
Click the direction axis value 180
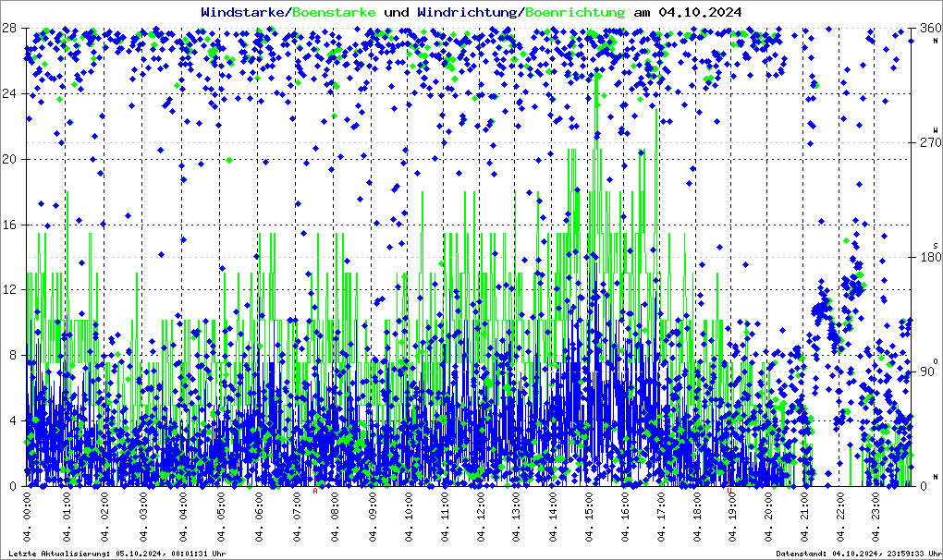pyautogui.click(x=930, y=257)
